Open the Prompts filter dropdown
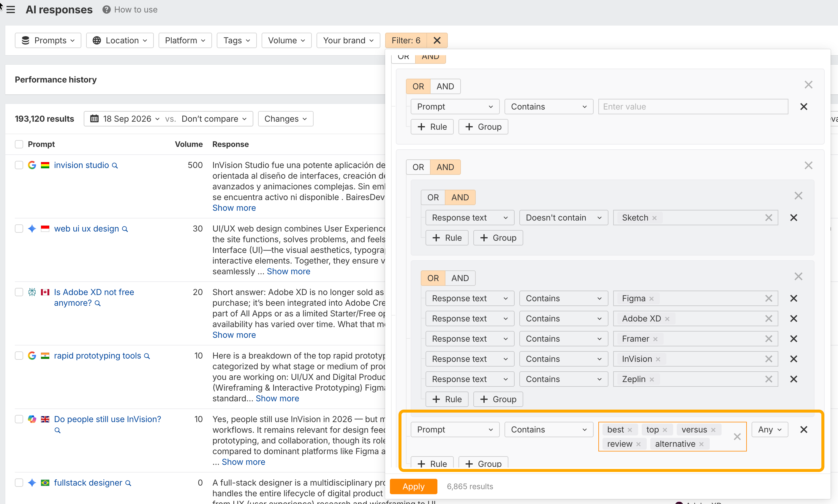Screen dimensions: 838x504 [x=48, y=40]
